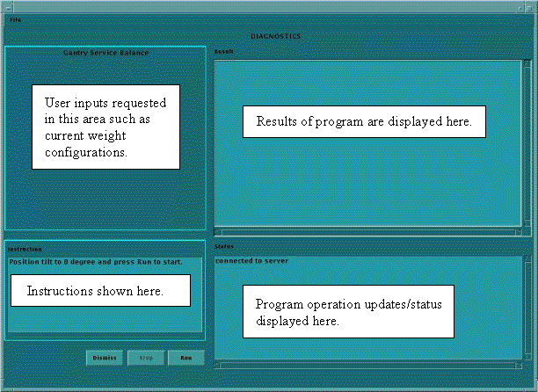The image size is (538, 392).
Task: Click the Dismiss button
Action: point(105,358)
